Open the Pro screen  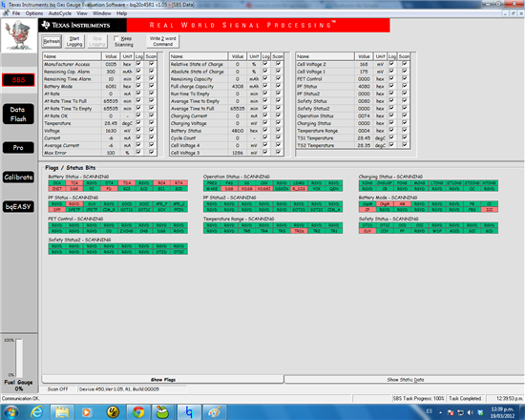(x=18, y=148)
